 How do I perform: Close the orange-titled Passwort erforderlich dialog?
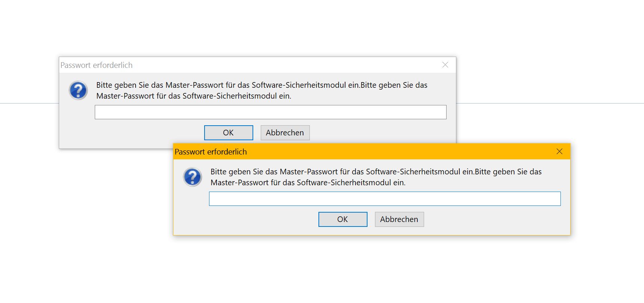(559, 151)
